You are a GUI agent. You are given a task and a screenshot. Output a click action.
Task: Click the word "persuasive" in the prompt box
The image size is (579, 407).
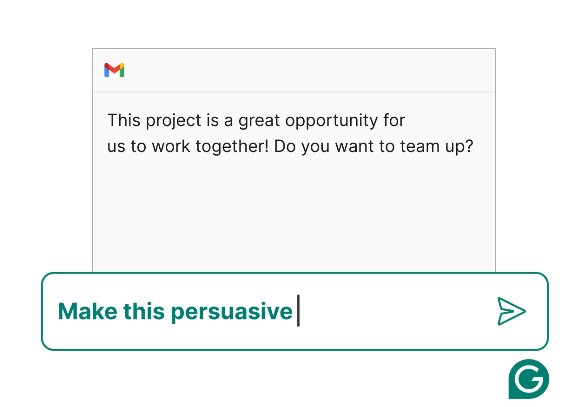232,311
